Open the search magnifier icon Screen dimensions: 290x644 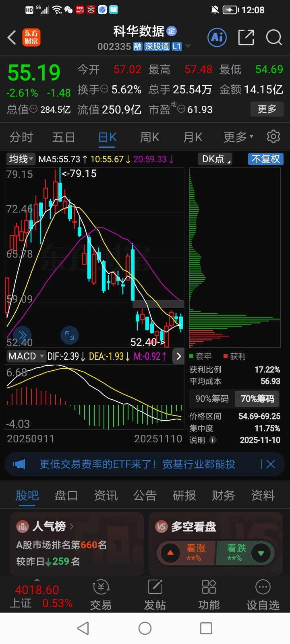pyautogui.click(x=274, y=37)
